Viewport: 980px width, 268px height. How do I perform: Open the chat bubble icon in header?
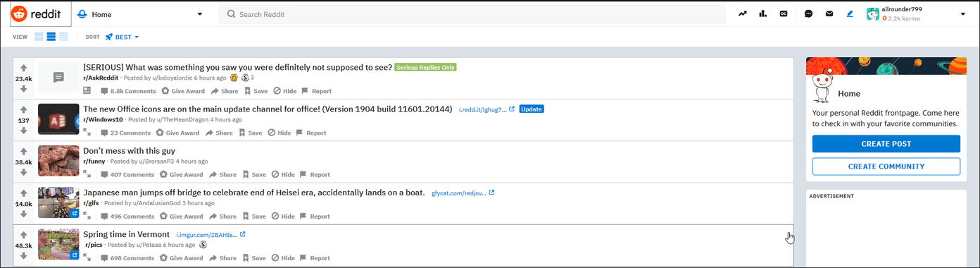808,14
